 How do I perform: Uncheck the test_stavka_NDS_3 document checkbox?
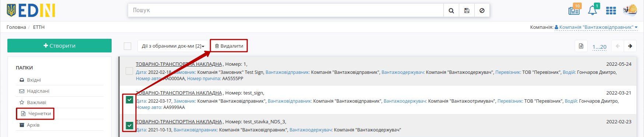tap(129, 126)
